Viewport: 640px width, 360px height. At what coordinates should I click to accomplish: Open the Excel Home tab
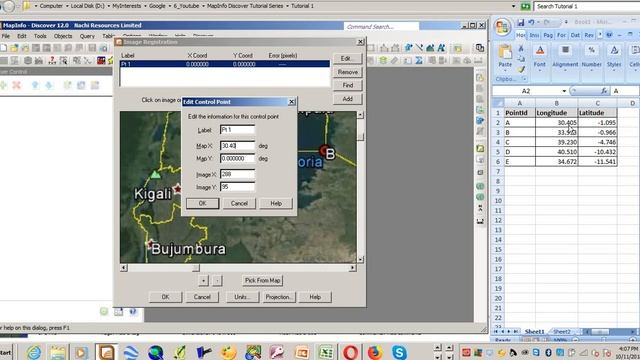pyautogui.click(x=520, y=36)
